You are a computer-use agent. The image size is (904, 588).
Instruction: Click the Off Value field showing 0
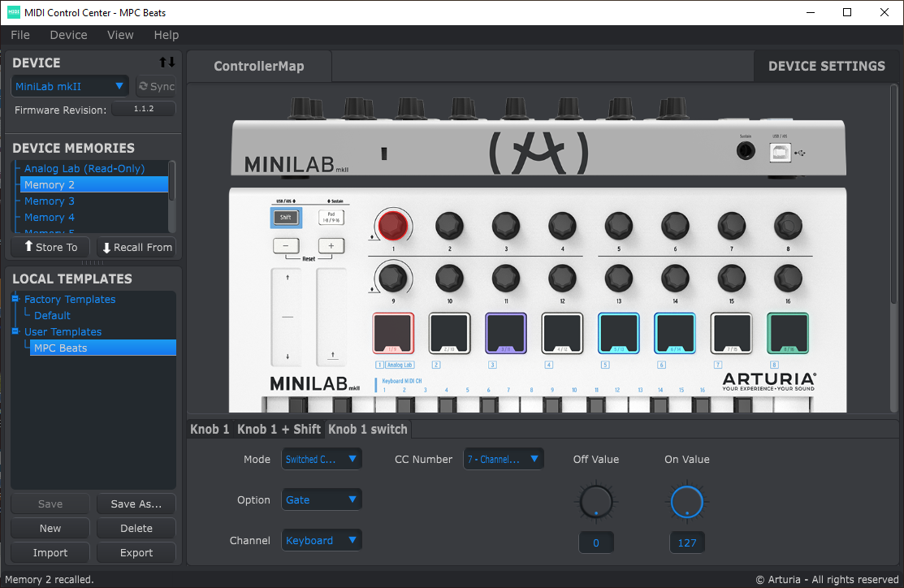point(595,543)
